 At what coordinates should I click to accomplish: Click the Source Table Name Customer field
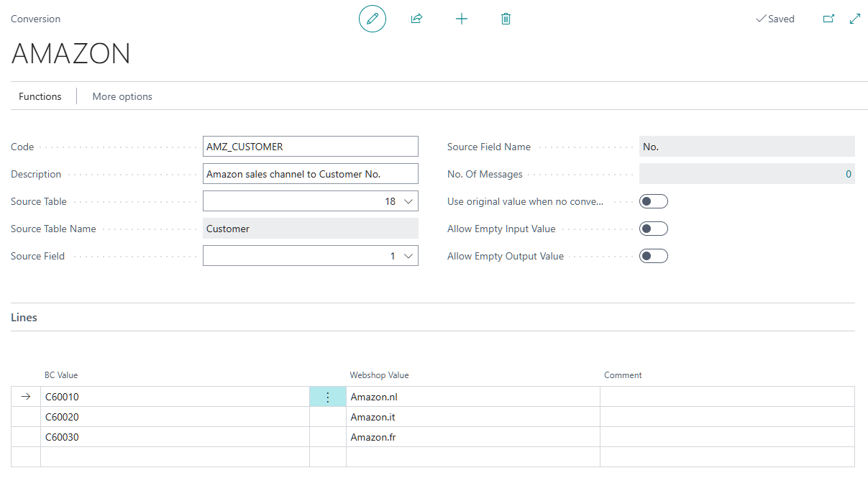(311, 229)
